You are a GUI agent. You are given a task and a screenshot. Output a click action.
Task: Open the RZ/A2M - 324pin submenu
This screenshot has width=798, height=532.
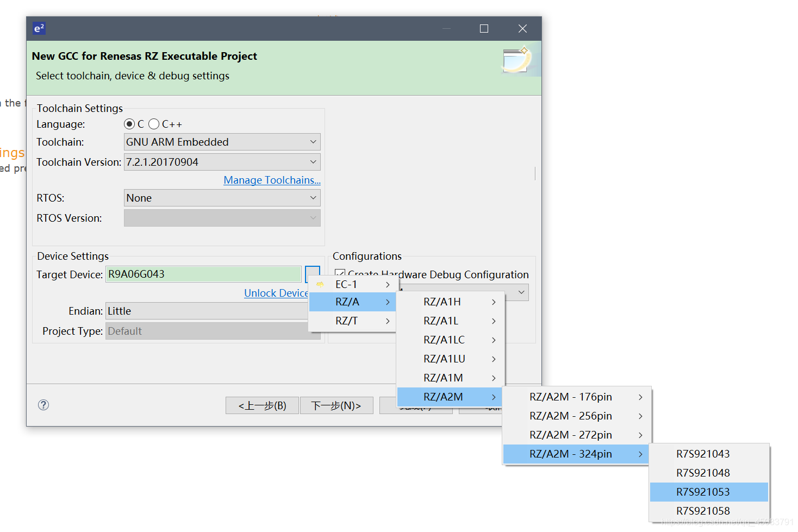point(576,454)
